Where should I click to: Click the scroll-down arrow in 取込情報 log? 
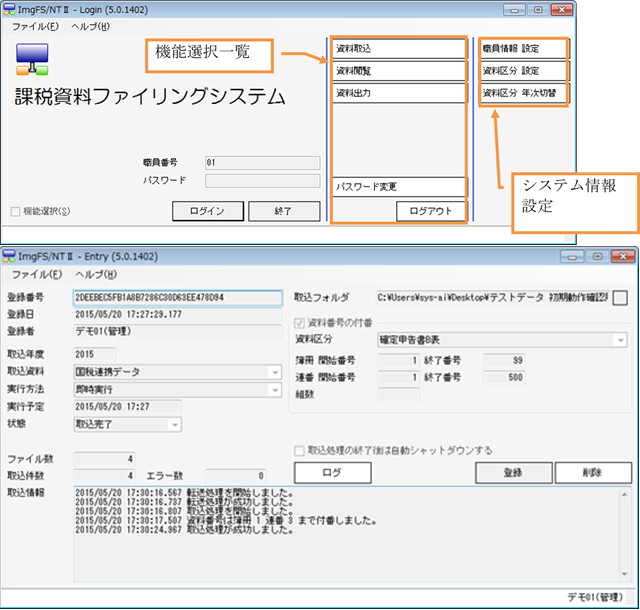tap(624, 574)
